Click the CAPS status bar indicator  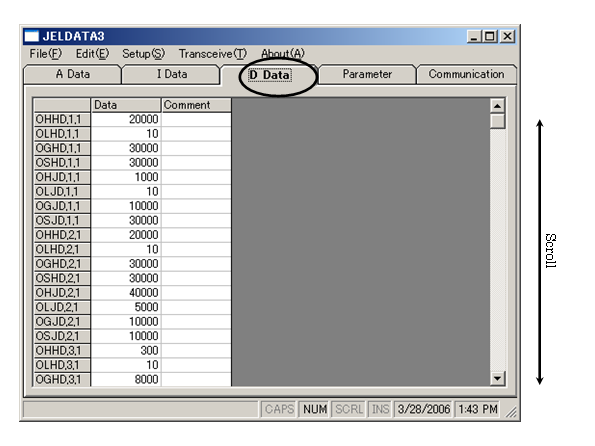point(279,409)
